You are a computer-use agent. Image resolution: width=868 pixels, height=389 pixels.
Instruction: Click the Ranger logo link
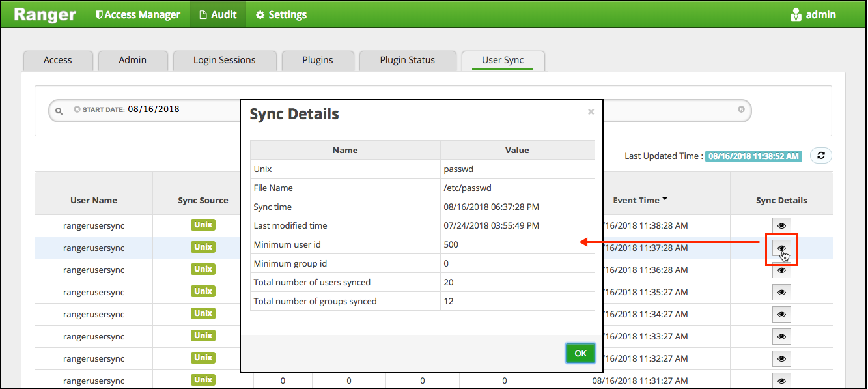[x=44, y=14]
